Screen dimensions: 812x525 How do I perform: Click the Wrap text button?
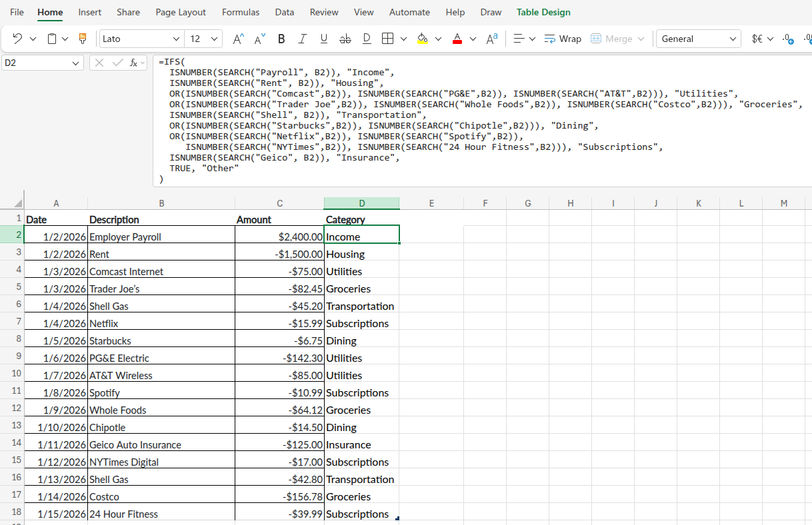pyautogui.click(x=563, y=39)
